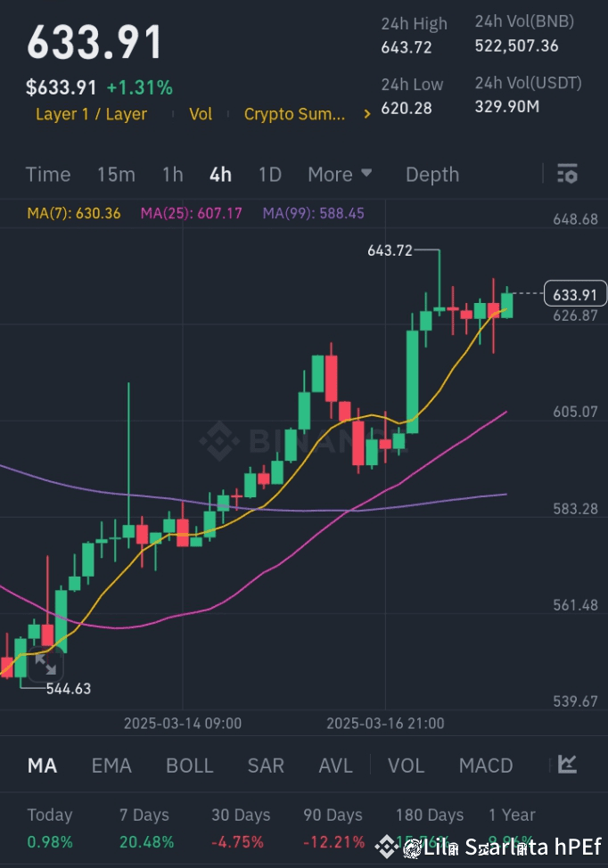This screenshot has width=608, height=868.
Task: Open the chart settings icon
Action: pyautogui.click(x=566, y=174)
